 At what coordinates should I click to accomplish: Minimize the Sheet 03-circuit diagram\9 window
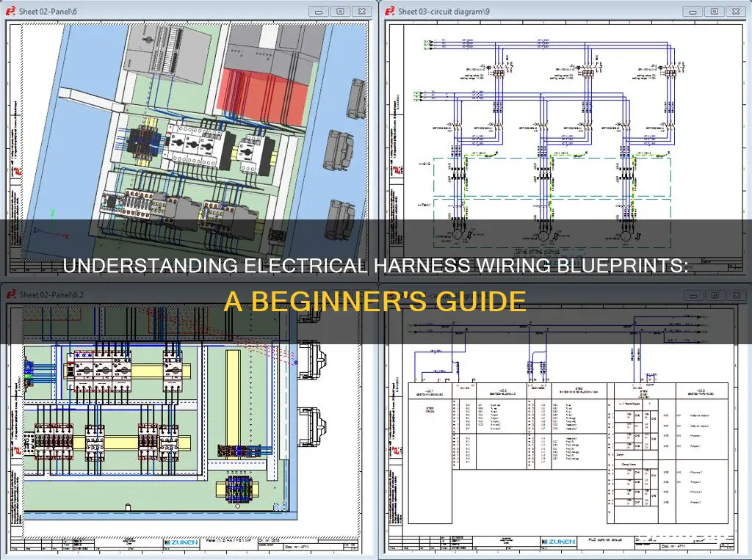(x=692, y=12)
